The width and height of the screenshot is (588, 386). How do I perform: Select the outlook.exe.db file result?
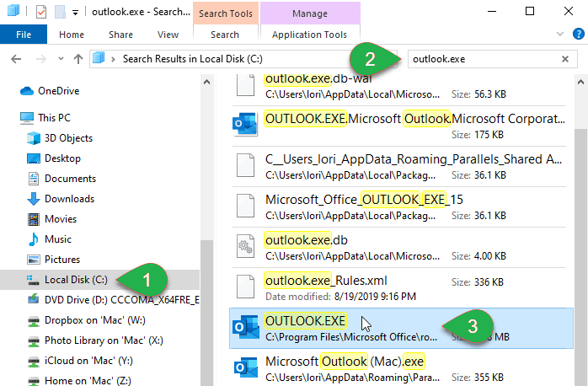tap(399, 248)
